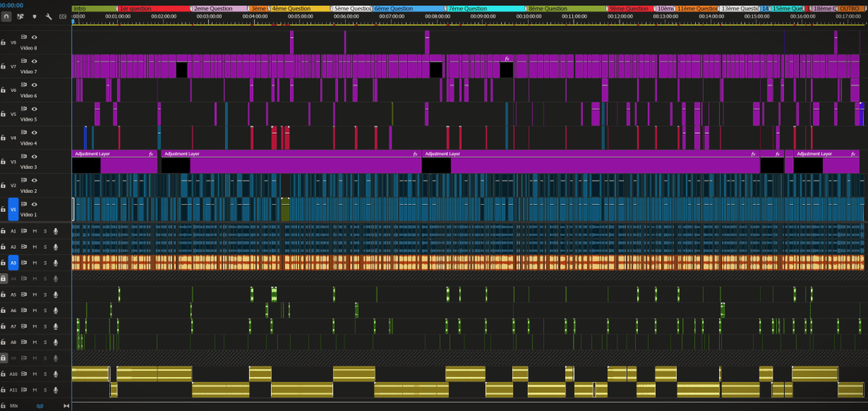Image resolution: width=868 pixels, height=411 pixels.
Task: Click the Add Marker shield icon
Action: tap(33, 15)
